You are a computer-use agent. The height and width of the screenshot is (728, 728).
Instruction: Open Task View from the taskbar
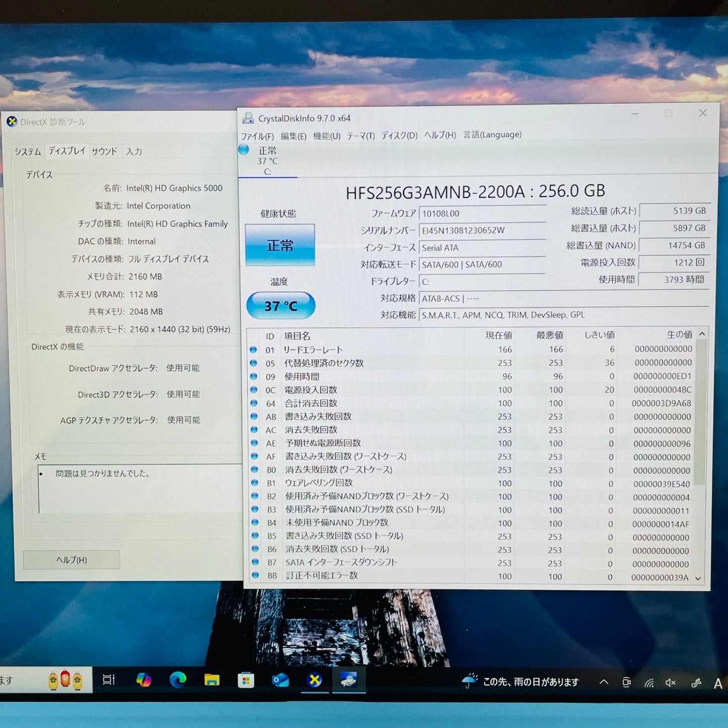coord(109,680)
